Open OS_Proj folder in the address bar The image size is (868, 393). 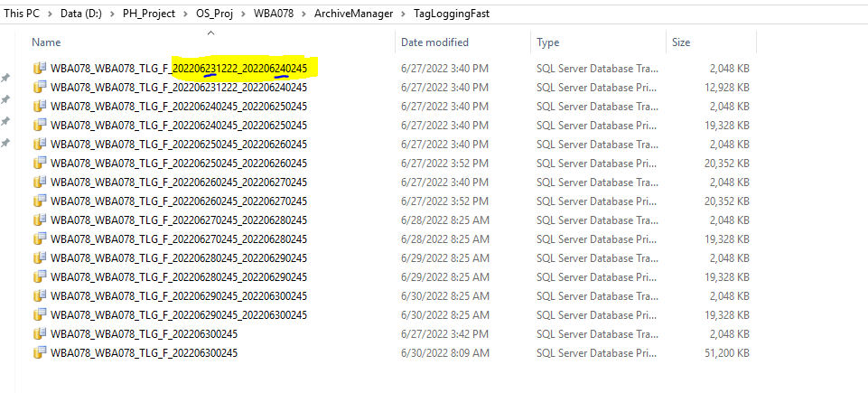tap(215, 14)
